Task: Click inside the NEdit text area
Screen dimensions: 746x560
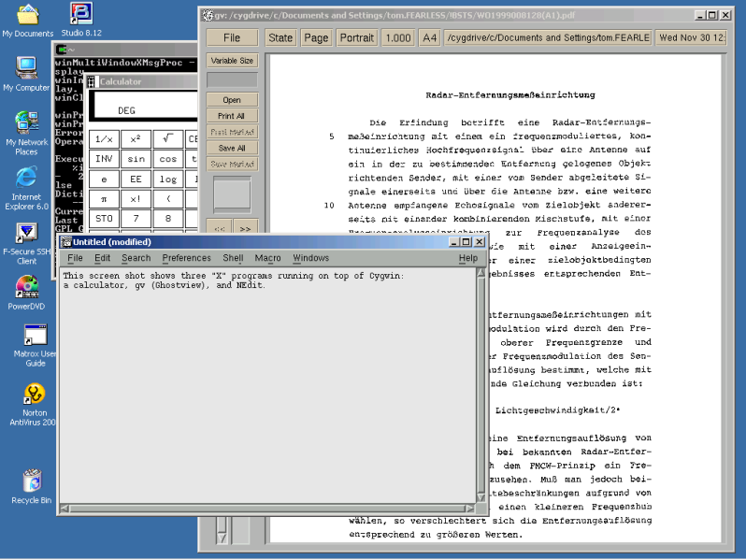Action: coord(267,385)
